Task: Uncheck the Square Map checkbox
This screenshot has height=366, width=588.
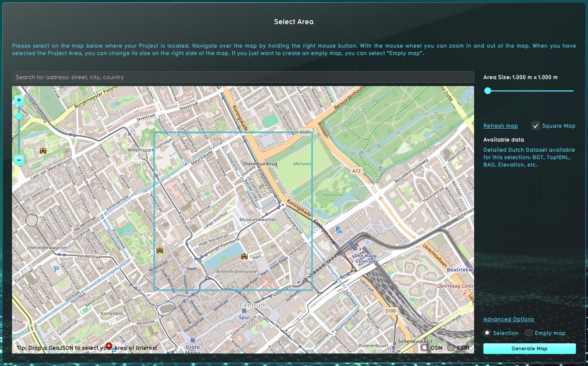Action: (536, 126)
